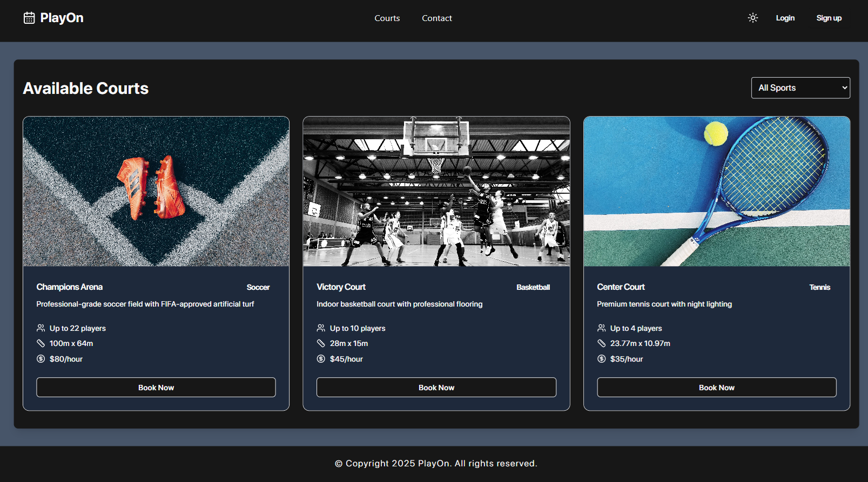
Task: Click the dollar icon beside $80/hour
Action: pyautogui.click(x=41, y=359)
